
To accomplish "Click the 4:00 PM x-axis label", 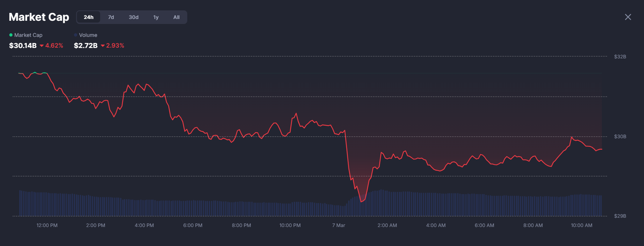I will click(x=144, y=225).
